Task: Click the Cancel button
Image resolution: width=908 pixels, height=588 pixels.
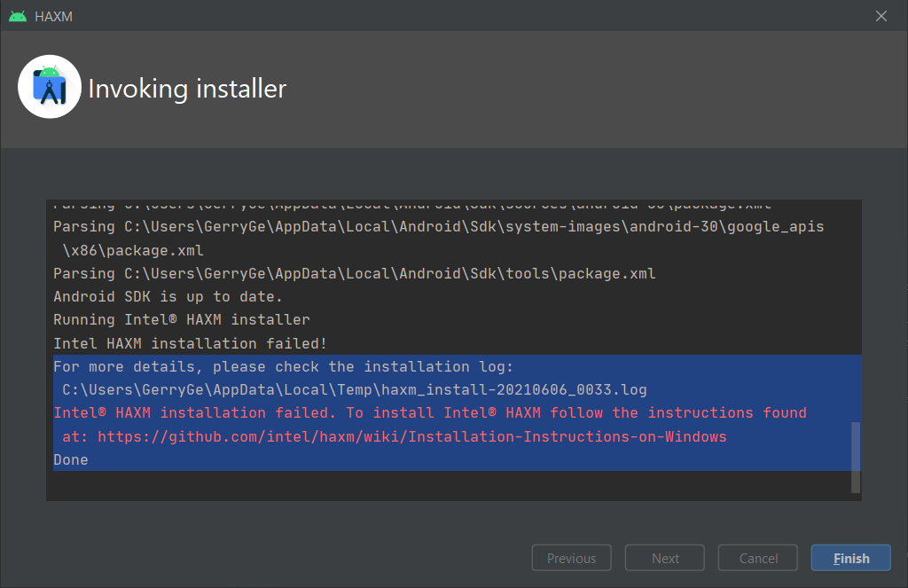Action: [758, 558]
